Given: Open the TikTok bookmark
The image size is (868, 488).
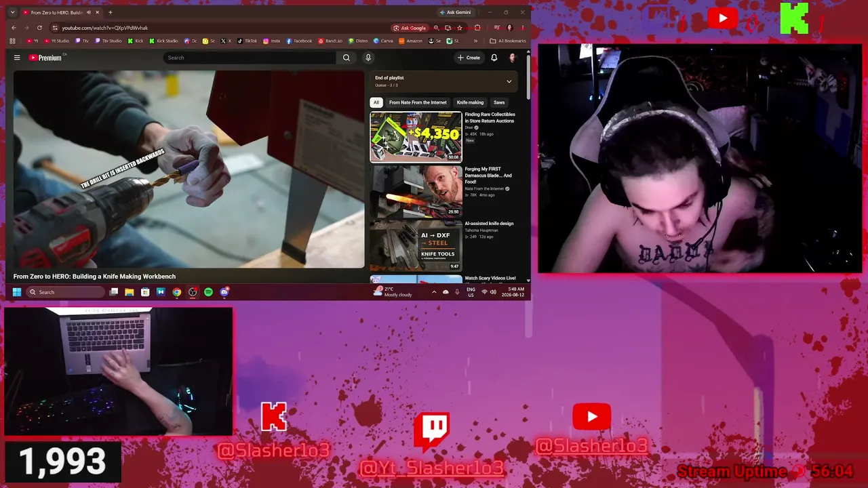Looking at the screenshot, I should 248,41.
